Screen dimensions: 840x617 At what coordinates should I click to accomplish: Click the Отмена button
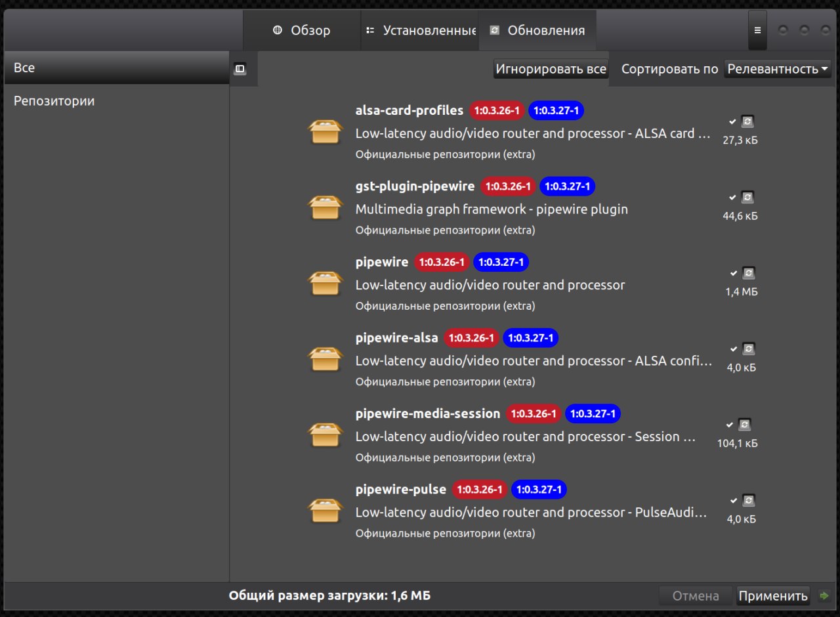(x=696, y=596)
